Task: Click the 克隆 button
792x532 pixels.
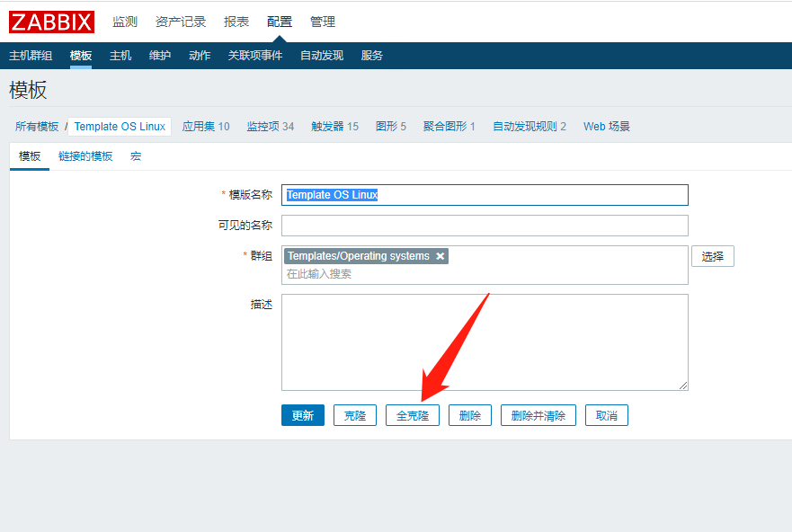Action: click(354, 415)
